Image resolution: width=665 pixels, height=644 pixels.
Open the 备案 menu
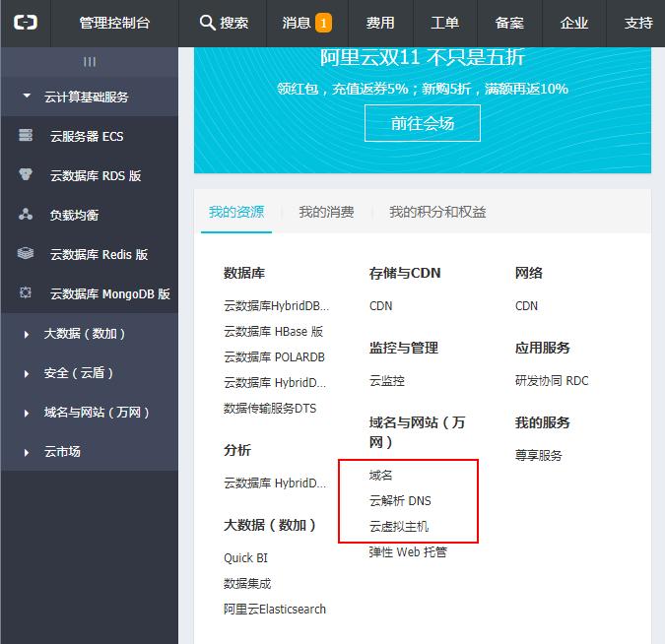(x=509, y=23)
